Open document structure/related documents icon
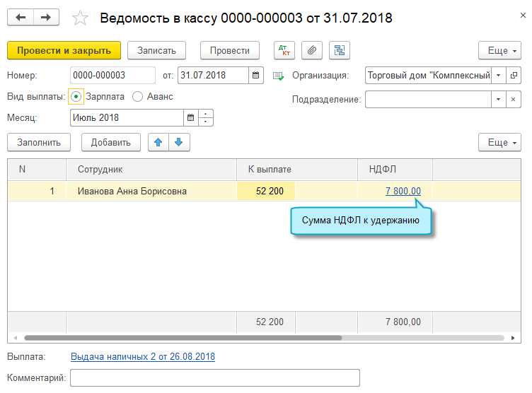This screenshot has width=532, height=393. point(340,50)
